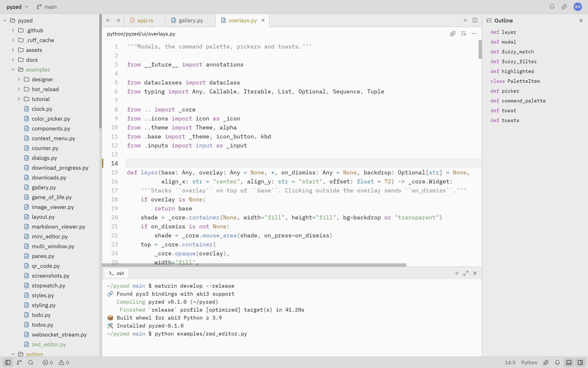Viewport: 588px width, 368px height.
Task: Split the editor pane with the split icon
Action: 475,20
